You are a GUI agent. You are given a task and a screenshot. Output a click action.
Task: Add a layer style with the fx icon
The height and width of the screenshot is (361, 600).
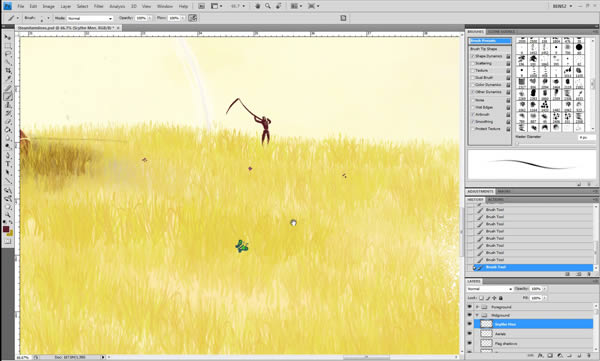(x=541, y=356)
